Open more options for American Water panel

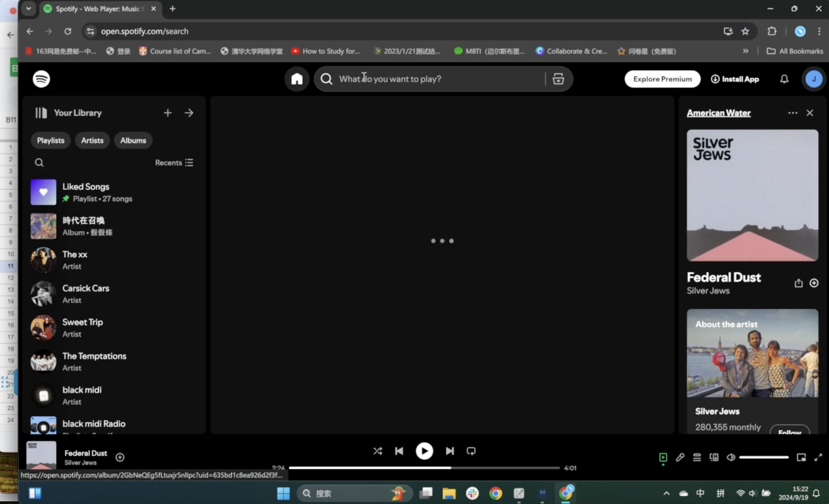coord(792,113)
